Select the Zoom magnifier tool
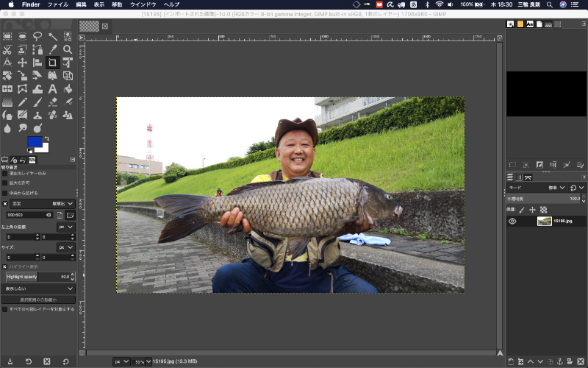This screenshot has height=368, width=588. click(68, 50)
